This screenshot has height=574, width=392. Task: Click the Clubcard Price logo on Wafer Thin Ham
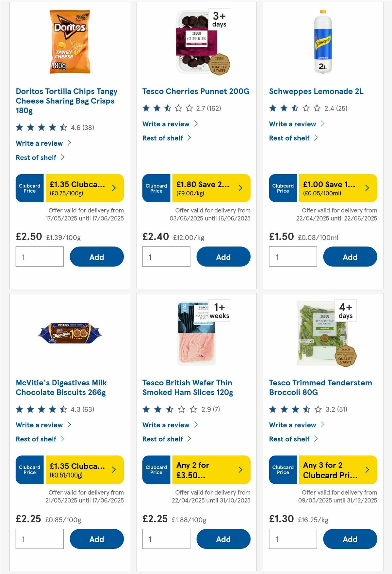156,469
